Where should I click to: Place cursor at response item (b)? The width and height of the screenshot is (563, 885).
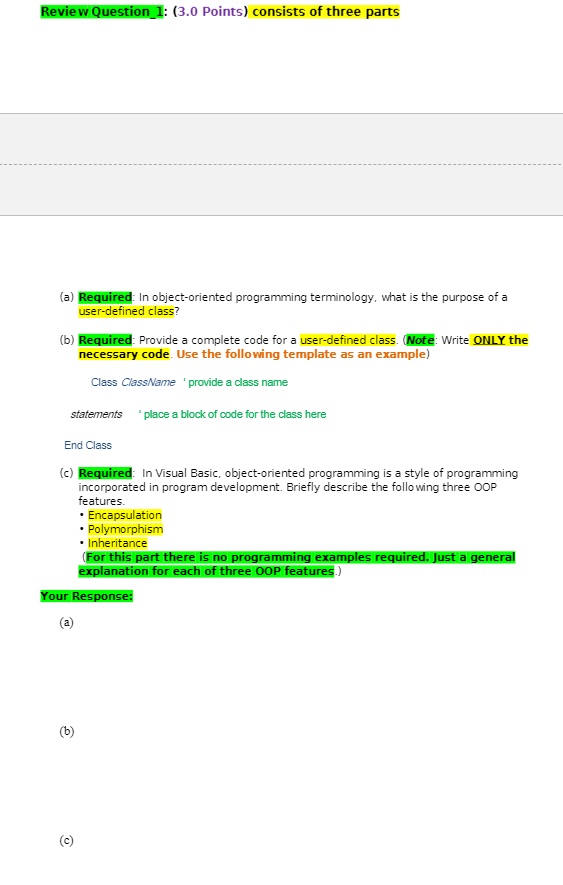click(x=67, y=731)
